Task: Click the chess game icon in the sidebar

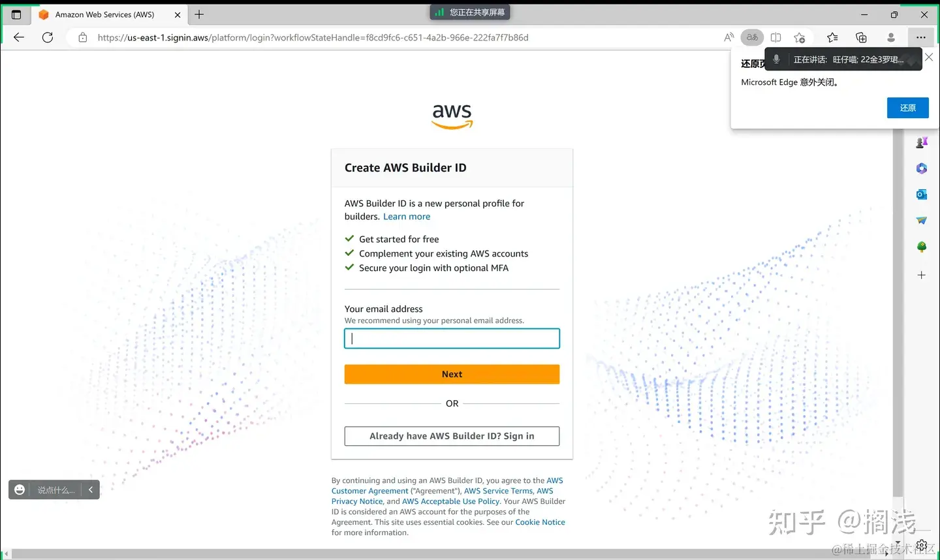Action: (921, 142)
